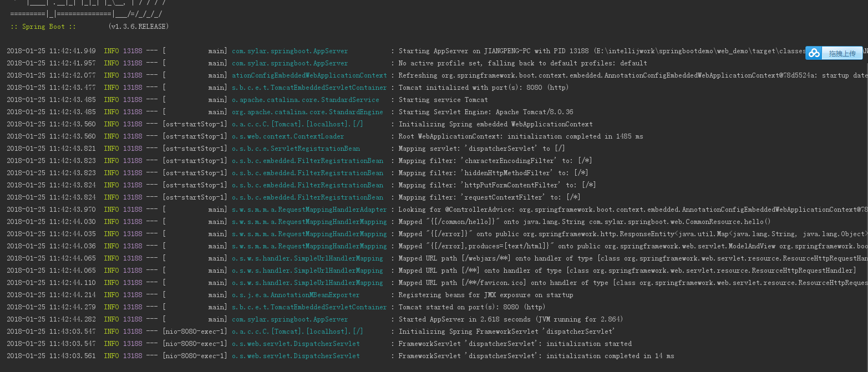Screen dimensions: 868x372
Task: Click the o.s.web.context.ContextLoader logger name
Action: point(287,136)
